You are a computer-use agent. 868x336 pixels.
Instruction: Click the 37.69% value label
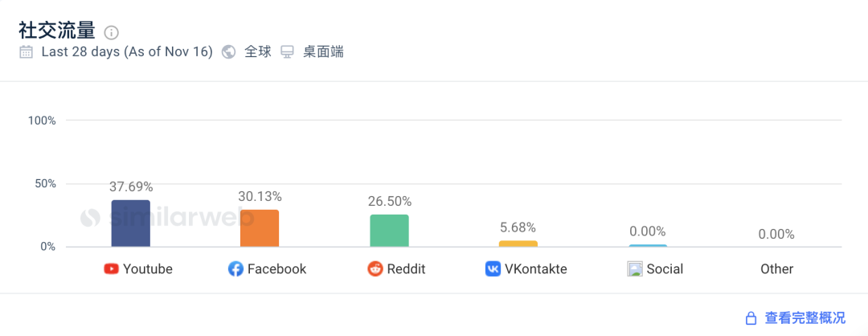coord(131,187)
